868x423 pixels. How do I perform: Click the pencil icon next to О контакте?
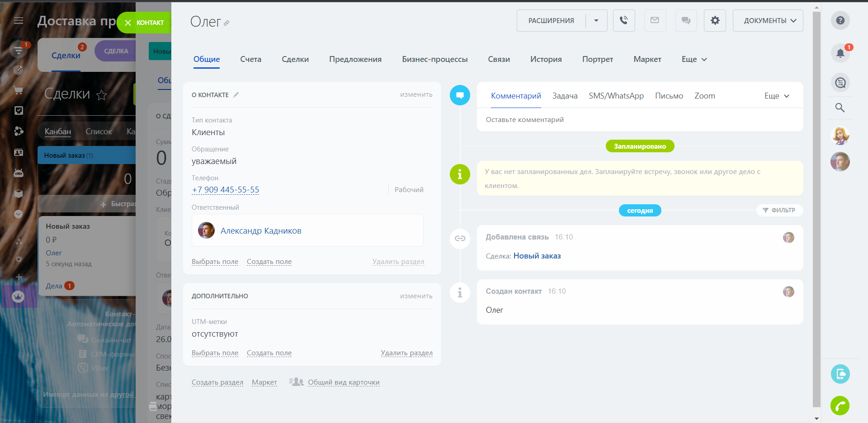point(236,95)
